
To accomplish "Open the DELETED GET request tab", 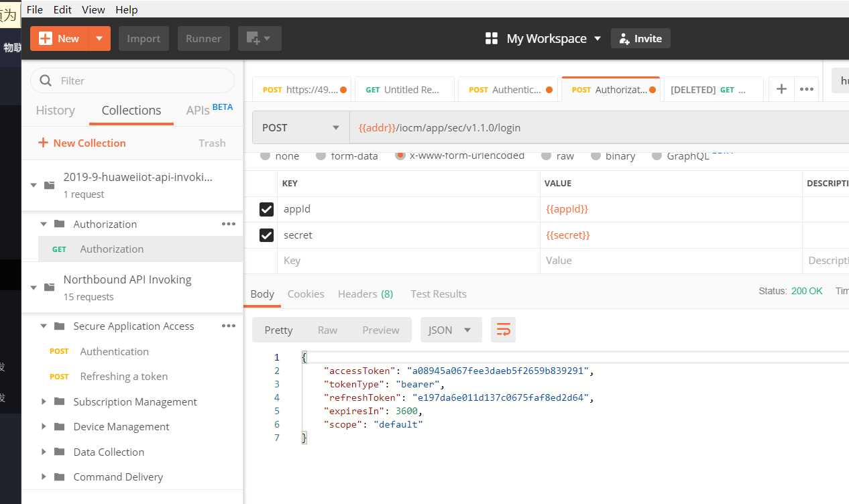I will (712, 90).
